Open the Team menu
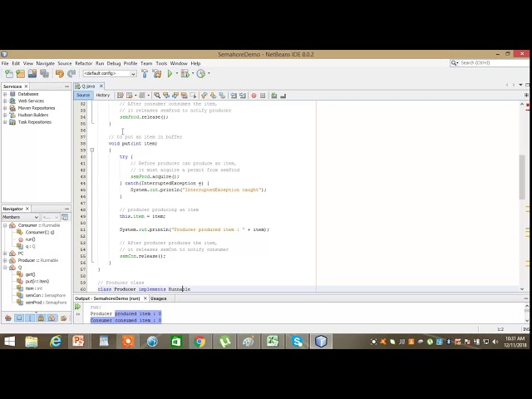Image resolution: width=532 pixels, height=399 pixels. click(146, 63)
